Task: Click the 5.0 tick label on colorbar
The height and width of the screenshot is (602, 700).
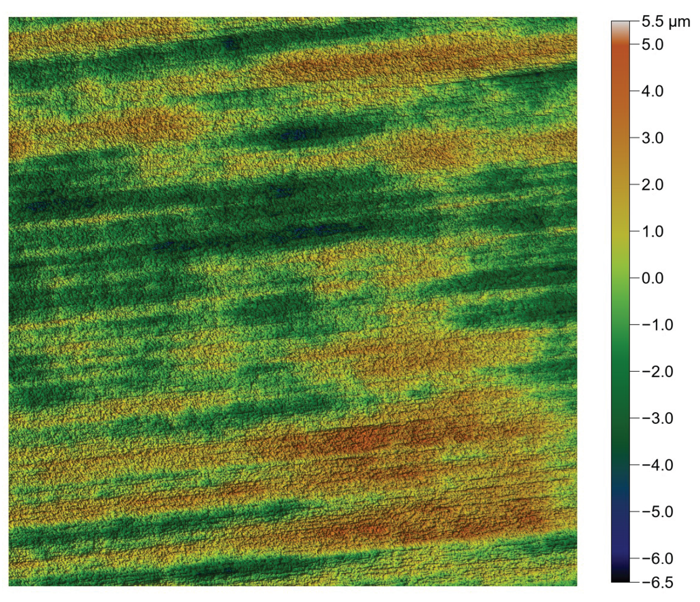Action: [x=652, y=45]
